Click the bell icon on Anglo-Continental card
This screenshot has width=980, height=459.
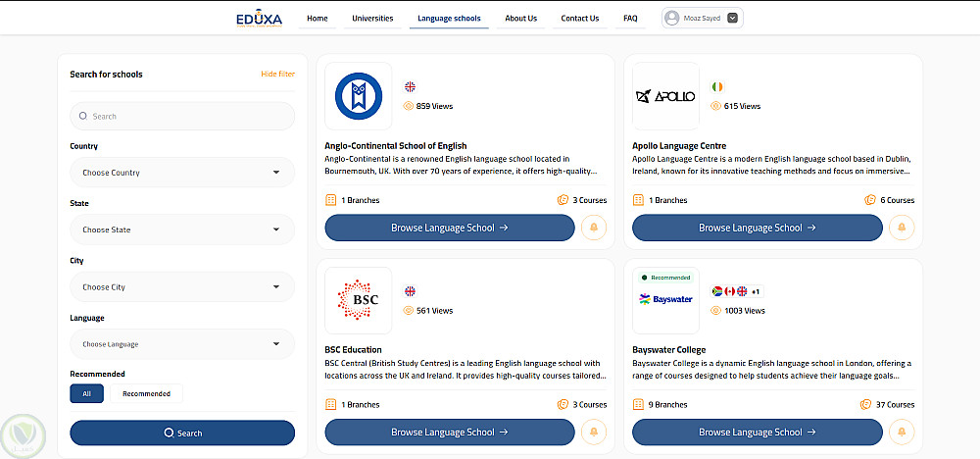[594, 228]
